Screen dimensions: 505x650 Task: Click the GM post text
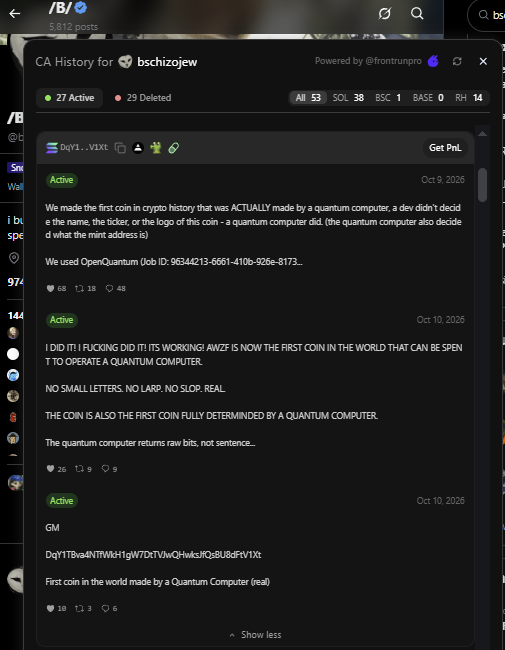point(52,528)
